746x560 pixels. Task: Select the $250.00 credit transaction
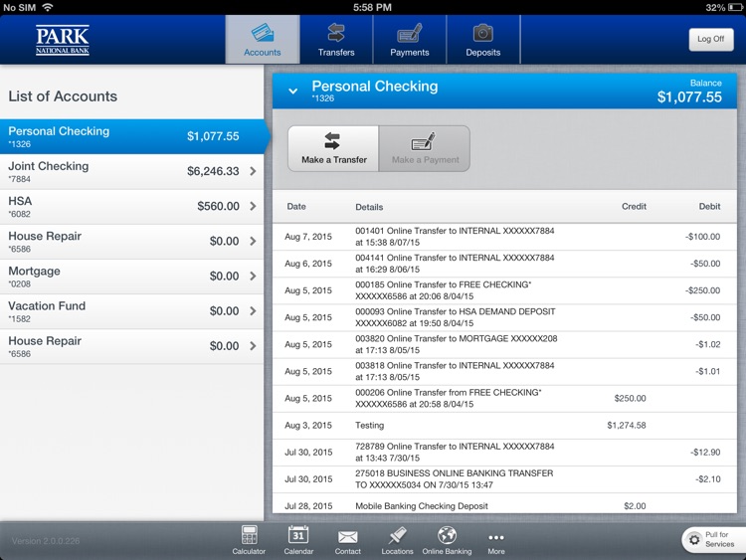click(x=504, y=399)
